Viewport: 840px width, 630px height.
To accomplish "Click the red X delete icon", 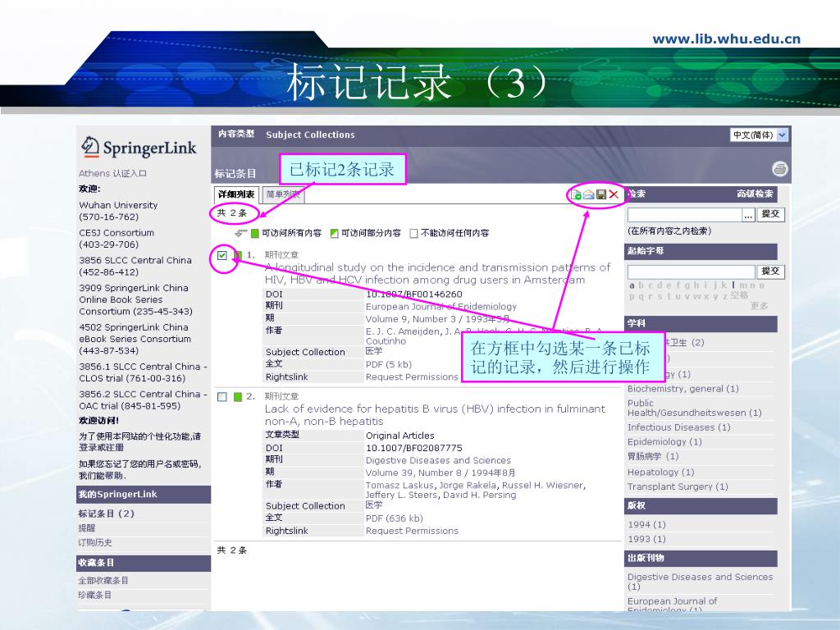I will (614, 194).
